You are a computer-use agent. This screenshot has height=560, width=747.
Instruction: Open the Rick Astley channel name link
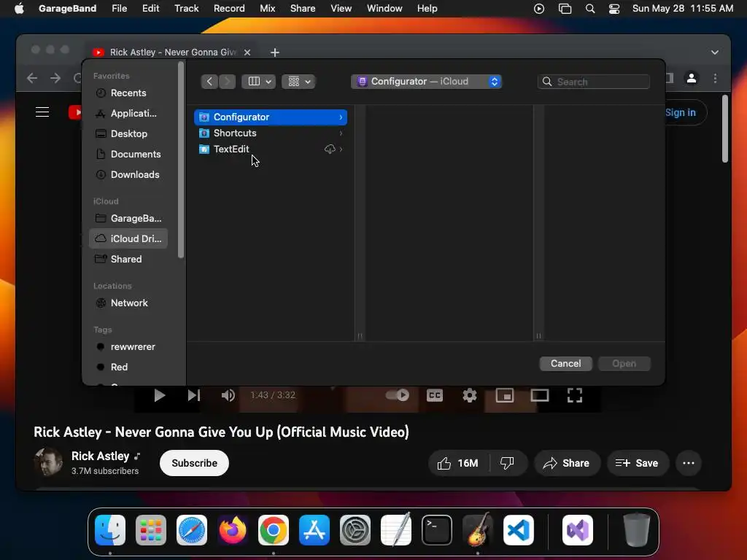coord(101,456)
